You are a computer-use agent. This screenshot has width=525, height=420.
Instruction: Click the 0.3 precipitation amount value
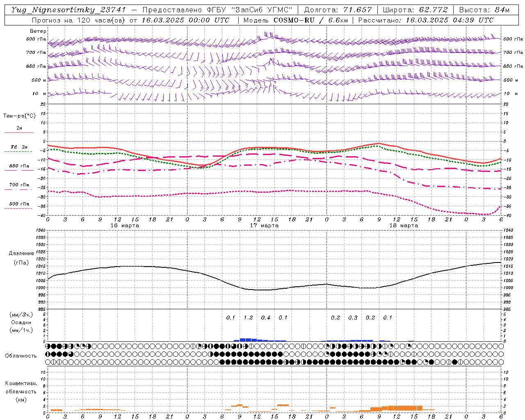pos(353,318)
